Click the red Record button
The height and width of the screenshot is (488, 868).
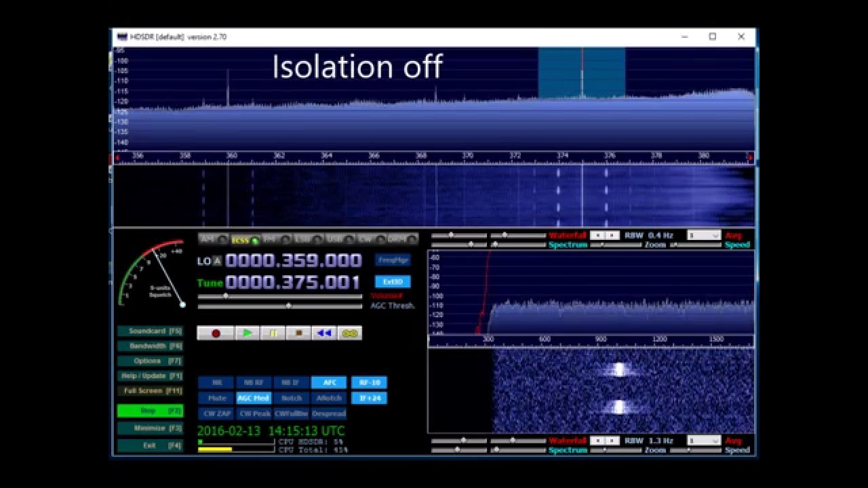[216, 333]
